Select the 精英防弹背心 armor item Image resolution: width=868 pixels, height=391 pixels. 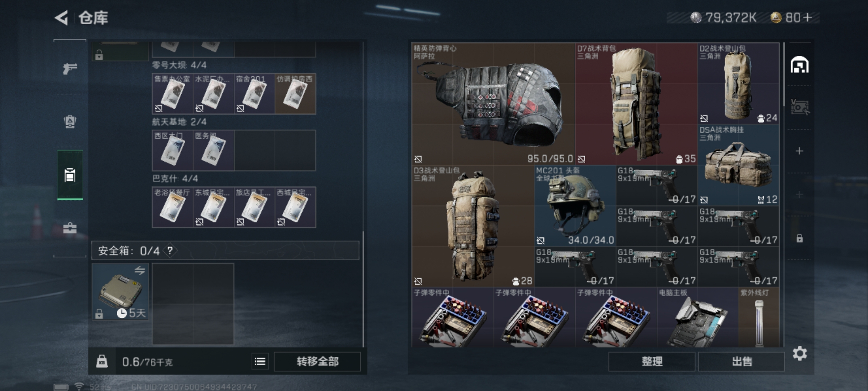point(493,104)
